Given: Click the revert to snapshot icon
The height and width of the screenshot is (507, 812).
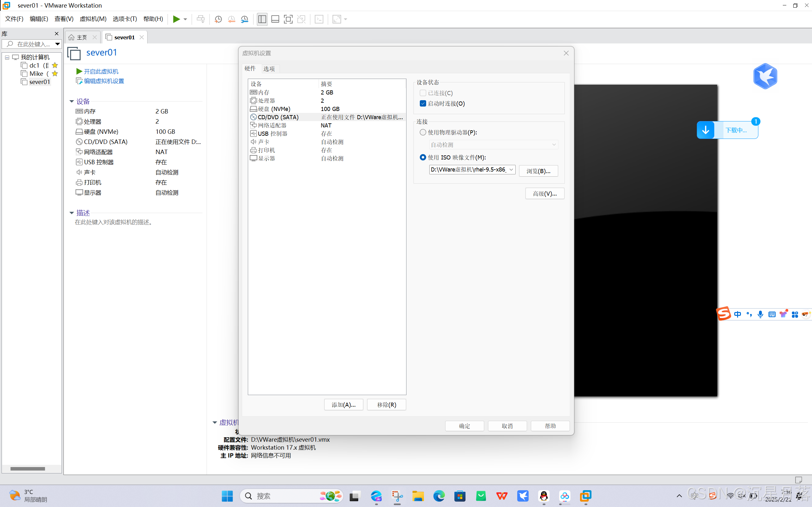Looking at the screenshot, I should [231, 19].
